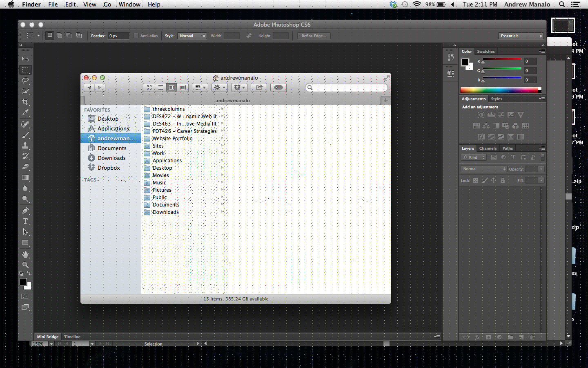
Task: Swap foreground and background colors in toolbox
Action: click(x=29, y=273)
